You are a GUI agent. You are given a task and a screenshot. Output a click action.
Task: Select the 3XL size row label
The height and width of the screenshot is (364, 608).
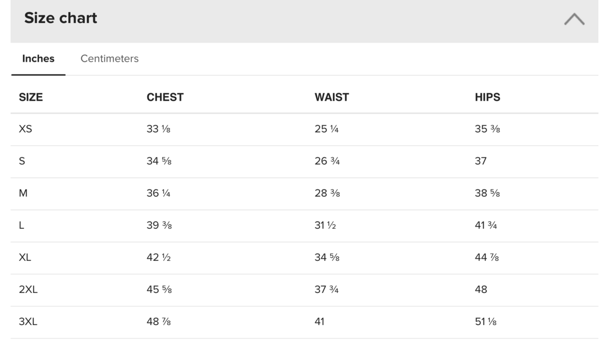[x=28, y=322]
